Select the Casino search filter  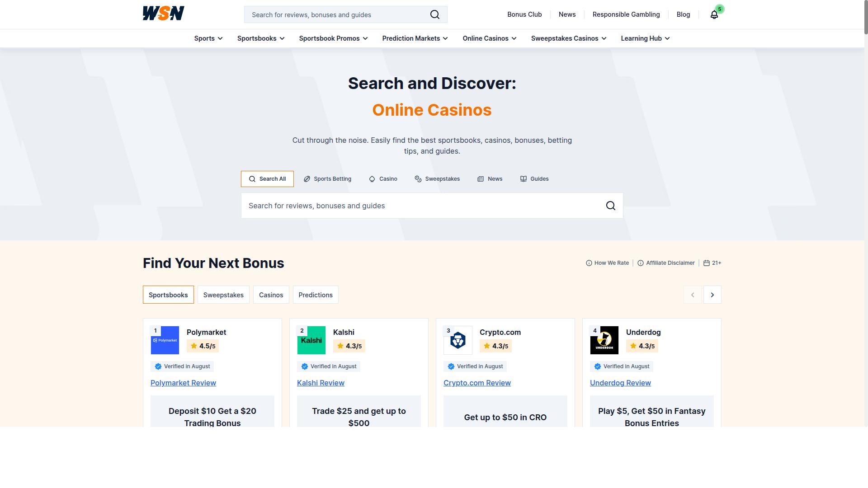tap(383, 179)
